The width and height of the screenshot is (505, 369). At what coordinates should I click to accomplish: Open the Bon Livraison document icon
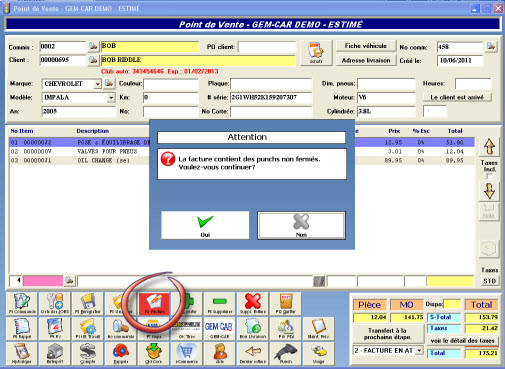coord(253,329)
